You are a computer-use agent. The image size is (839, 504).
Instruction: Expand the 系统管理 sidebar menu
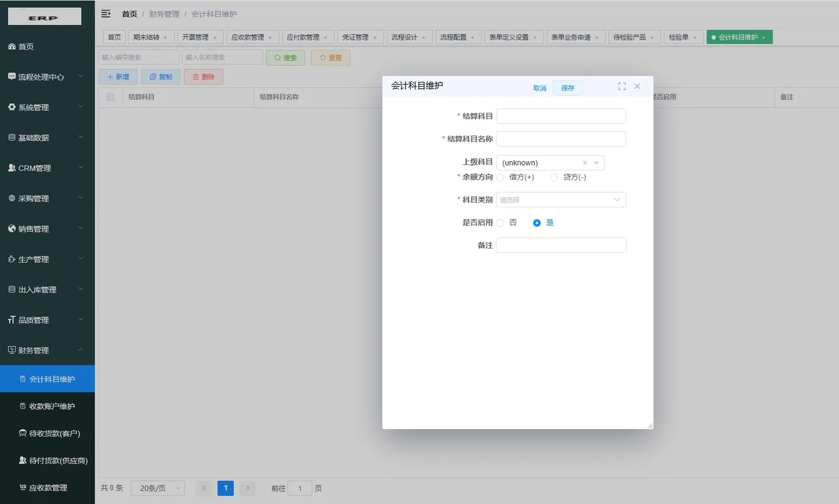(x=81, y=107)
